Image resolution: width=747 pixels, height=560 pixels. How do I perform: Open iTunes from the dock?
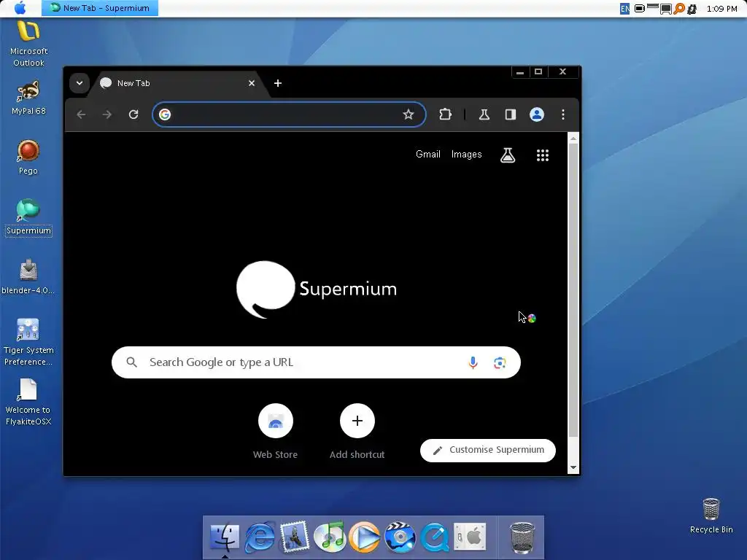[x=330, y=537]
